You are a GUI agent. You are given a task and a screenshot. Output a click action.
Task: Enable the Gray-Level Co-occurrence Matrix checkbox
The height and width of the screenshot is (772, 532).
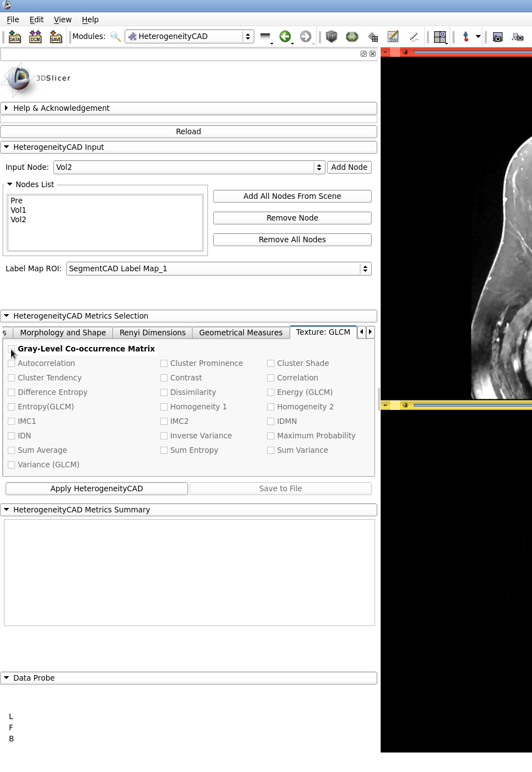[x=12, y=349]
